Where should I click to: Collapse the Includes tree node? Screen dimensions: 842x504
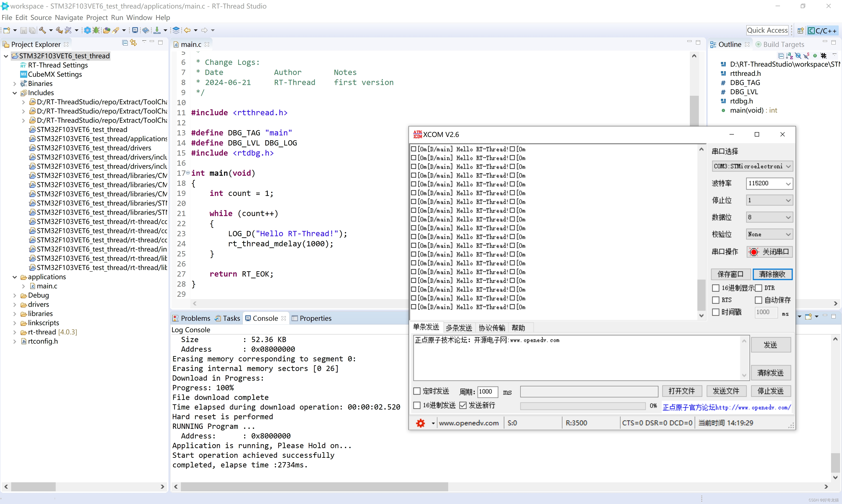tap(15, 93)
